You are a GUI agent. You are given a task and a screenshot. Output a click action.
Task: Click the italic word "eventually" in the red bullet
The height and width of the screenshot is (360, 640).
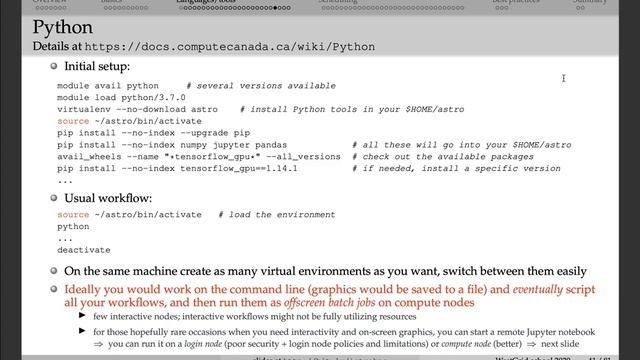pos(538,289)
